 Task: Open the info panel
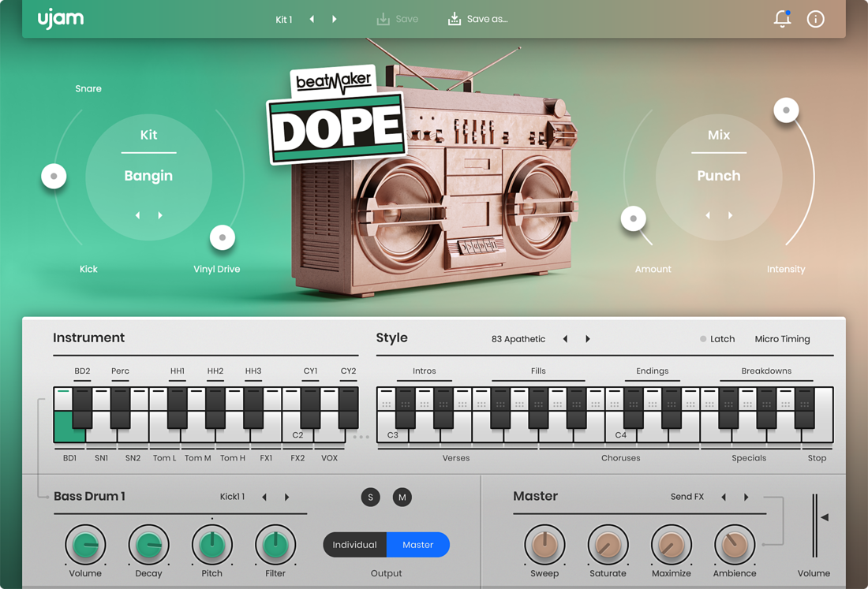pyautogui.click(x=815, y=19)
